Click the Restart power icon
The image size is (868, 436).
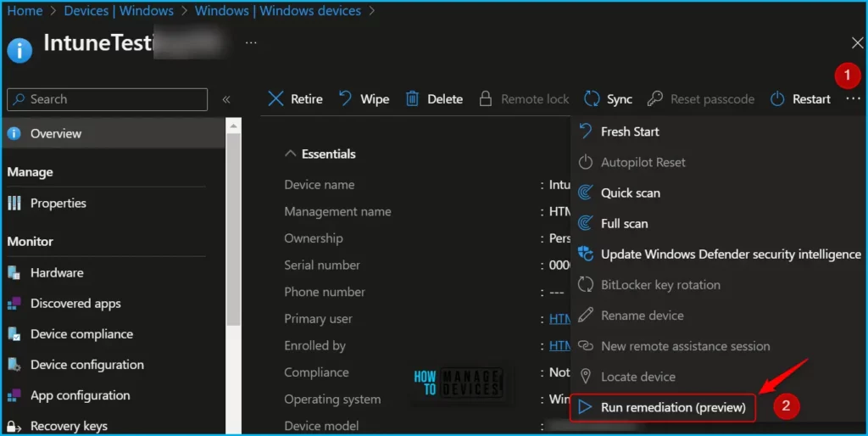coord(778,98)
